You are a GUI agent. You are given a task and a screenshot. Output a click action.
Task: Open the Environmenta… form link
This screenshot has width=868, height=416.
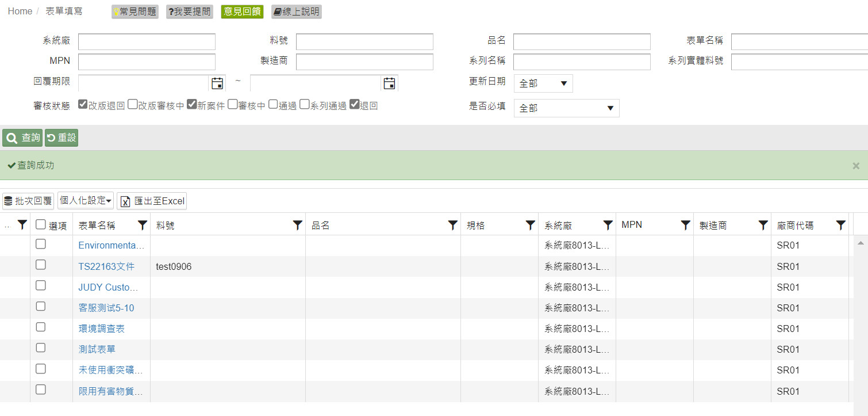(112, 246)
